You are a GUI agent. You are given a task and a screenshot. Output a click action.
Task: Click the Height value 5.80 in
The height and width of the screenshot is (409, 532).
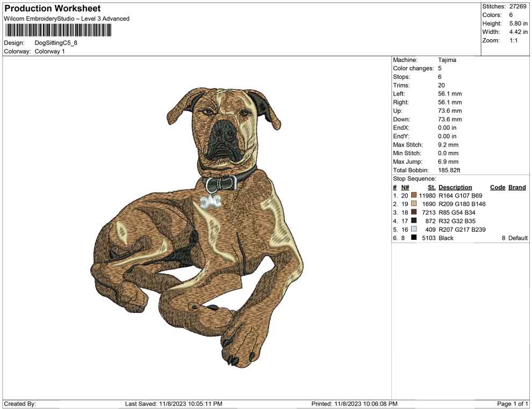coord(519,24)
